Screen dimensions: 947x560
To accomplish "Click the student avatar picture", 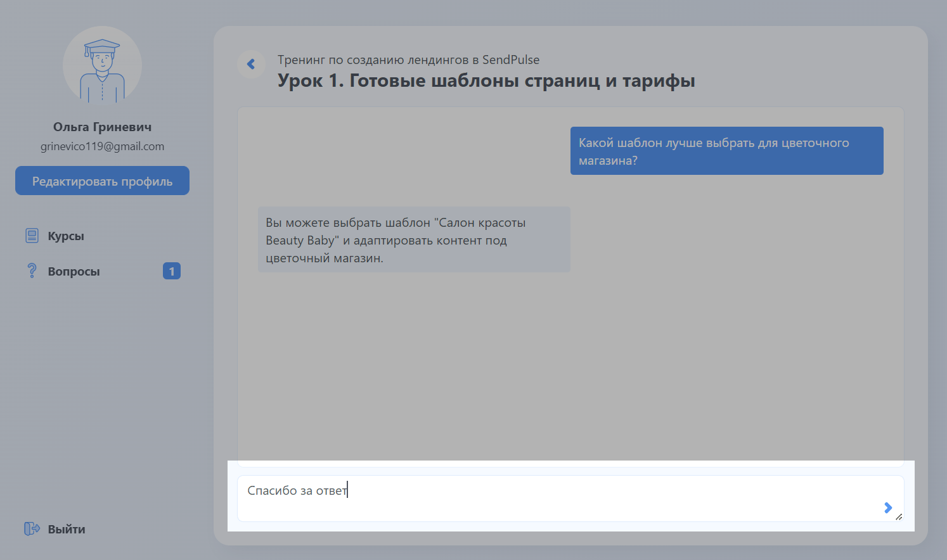I will (102, 65).
